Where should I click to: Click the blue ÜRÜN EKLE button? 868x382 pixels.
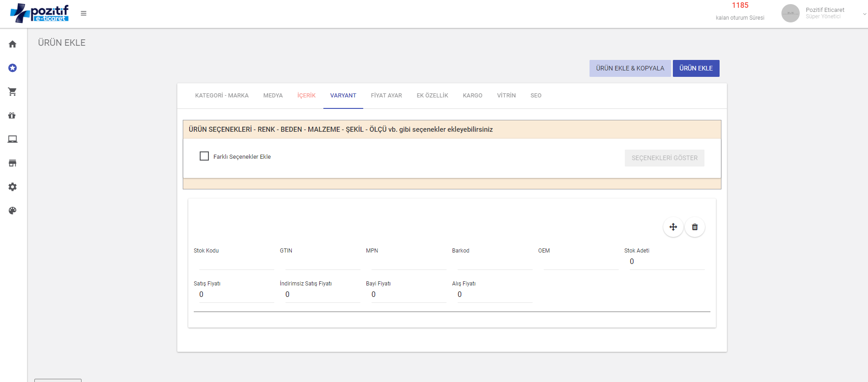coord(695,68)
